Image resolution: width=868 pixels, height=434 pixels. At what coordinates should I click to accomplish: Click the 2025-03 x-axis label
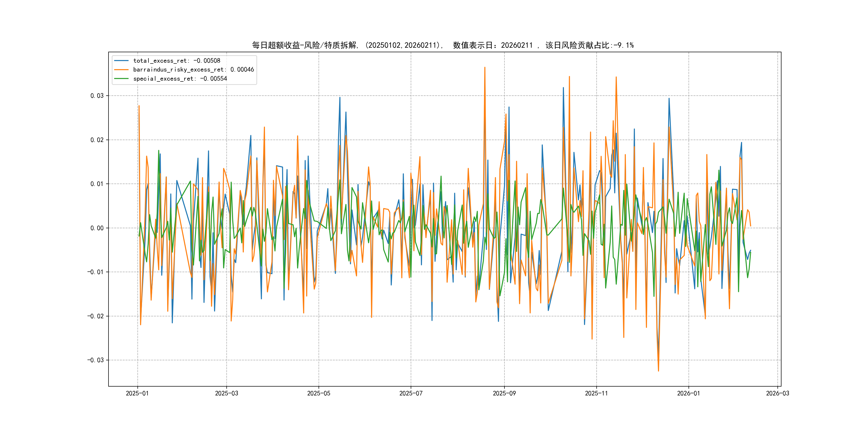pyautogui.click(x=226, y=393)
